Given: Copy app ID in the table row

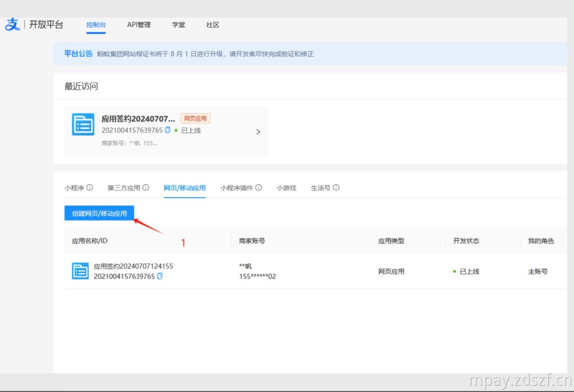Looking at the screenshot, I should point(160,277).
